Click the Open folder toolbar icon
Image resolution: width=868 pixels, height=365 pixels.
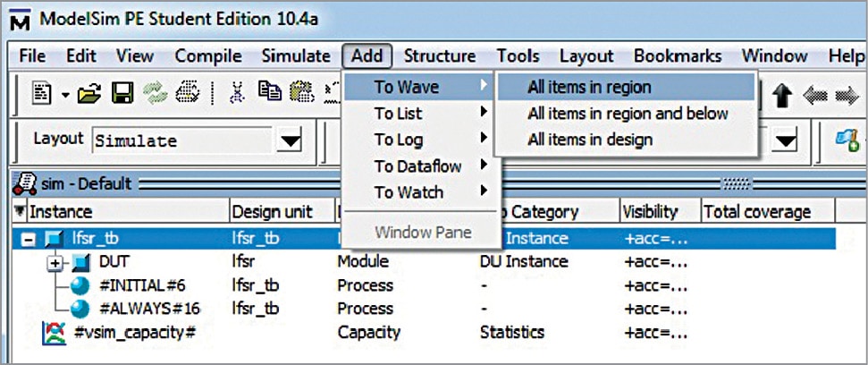(x=88, y=91)
